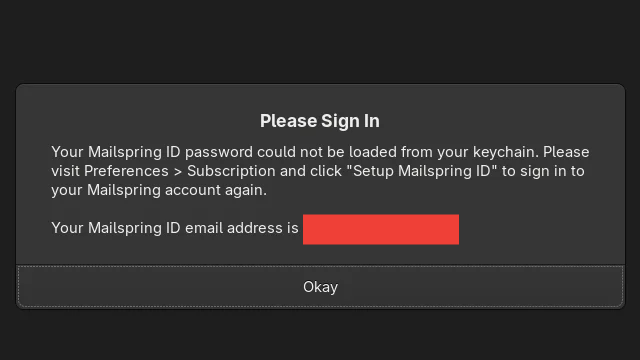Click the quoted "Setup Mailspring ID" text
This screenshot has width=640, height=360.
pos(422,171)
